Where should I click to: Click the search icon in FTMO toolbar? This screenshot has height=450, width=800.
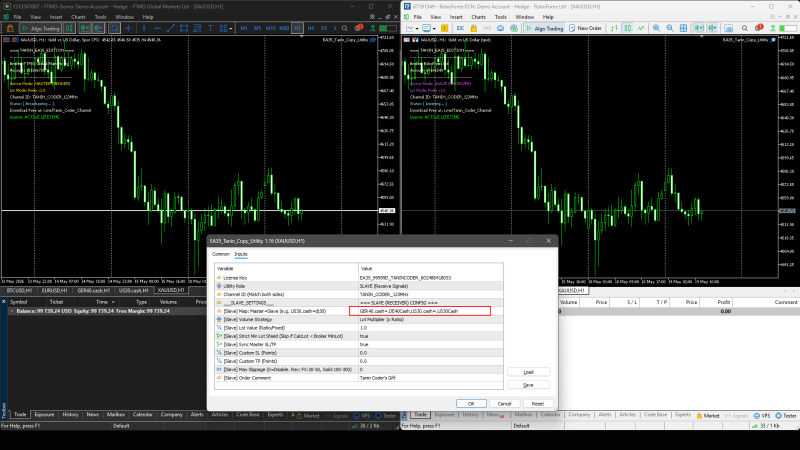click(344, 28)
